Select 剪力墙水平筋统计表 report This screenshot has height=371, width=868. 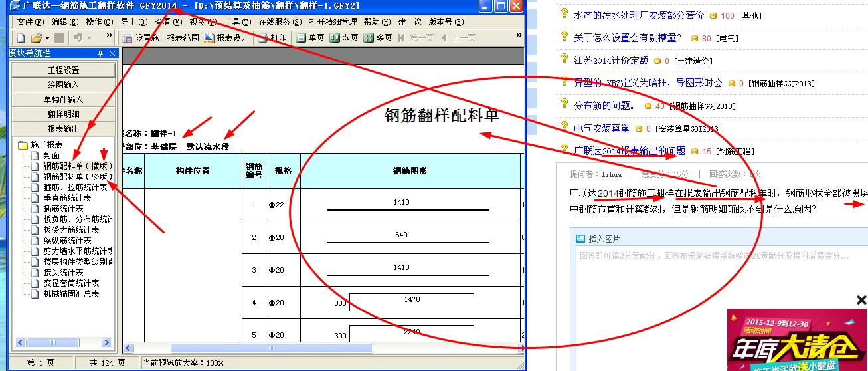(x=78, y=251)
